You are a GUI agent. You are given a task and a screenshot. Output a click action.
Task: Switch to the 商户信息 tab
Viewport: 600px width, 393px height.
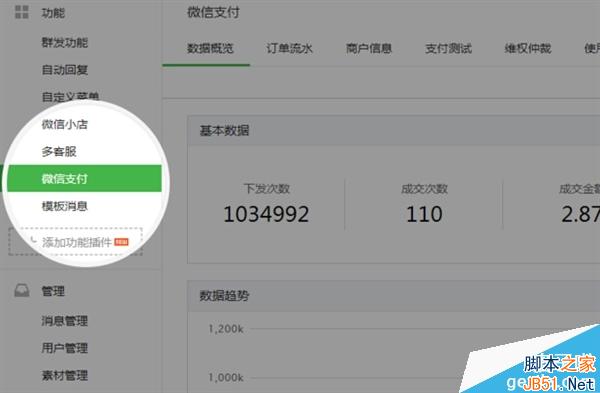(369, 49)
